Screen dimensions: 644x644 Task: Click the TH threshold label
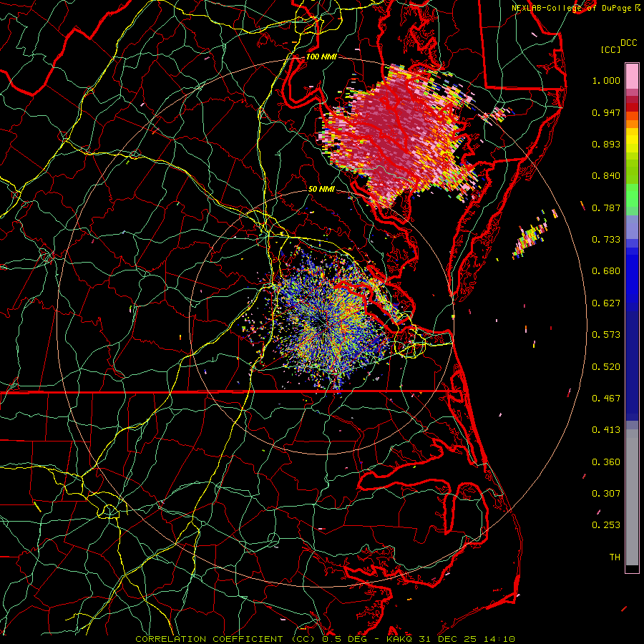point(615,557)
